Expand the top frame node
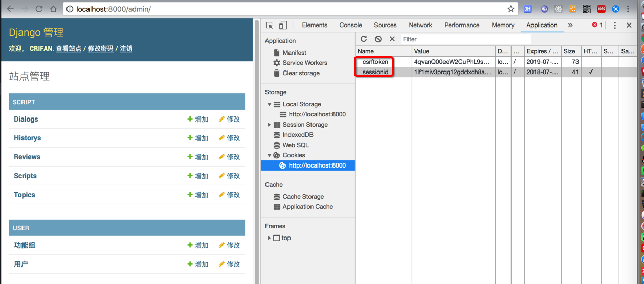644x284 pixels. [270, 238]
